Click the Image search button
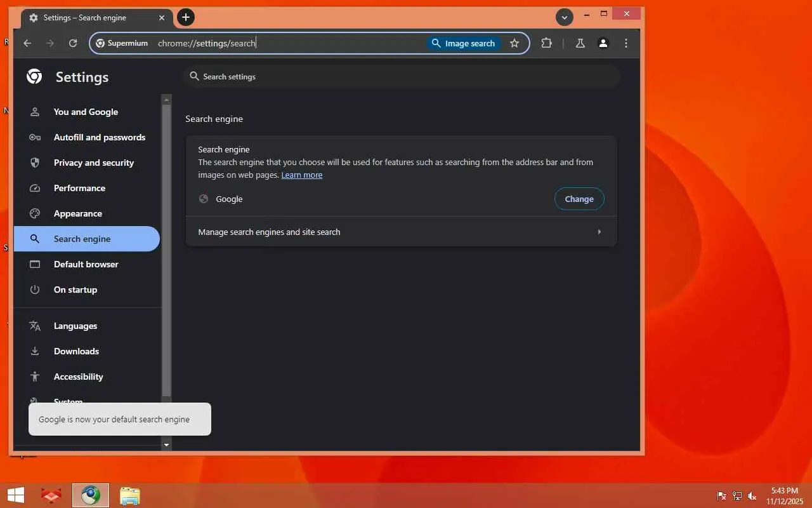The image size is (812, 508). click(464, 43)
